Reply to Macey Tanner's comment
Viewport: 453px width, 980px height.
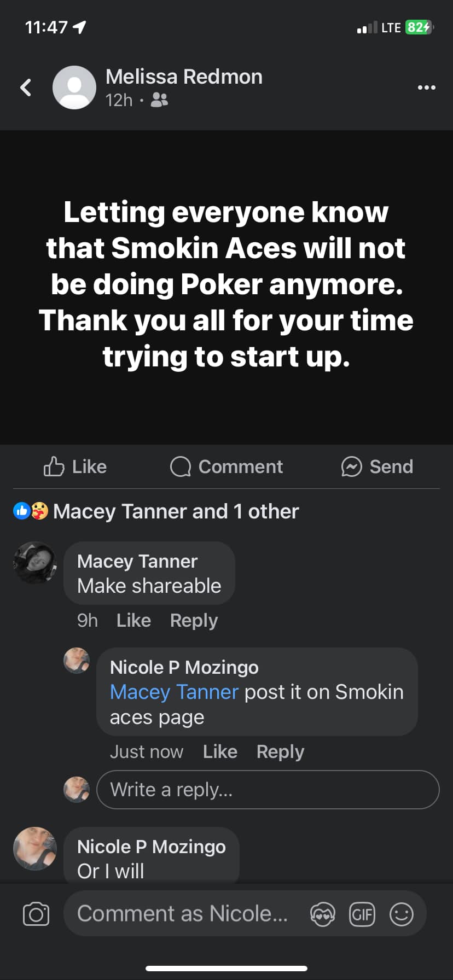coord(193,620)
